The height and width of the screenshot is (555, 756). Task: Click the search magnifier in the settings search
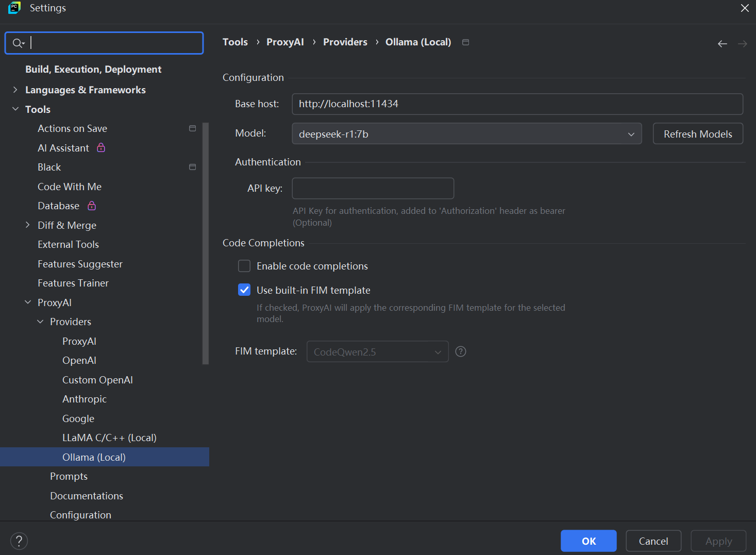(x=17, y=43)
